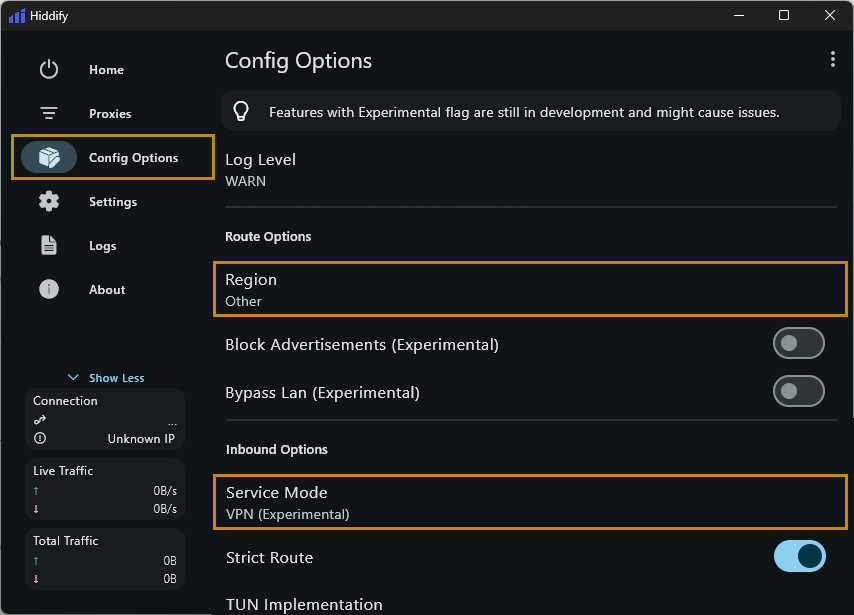Click the Config Options box icon

49,158
